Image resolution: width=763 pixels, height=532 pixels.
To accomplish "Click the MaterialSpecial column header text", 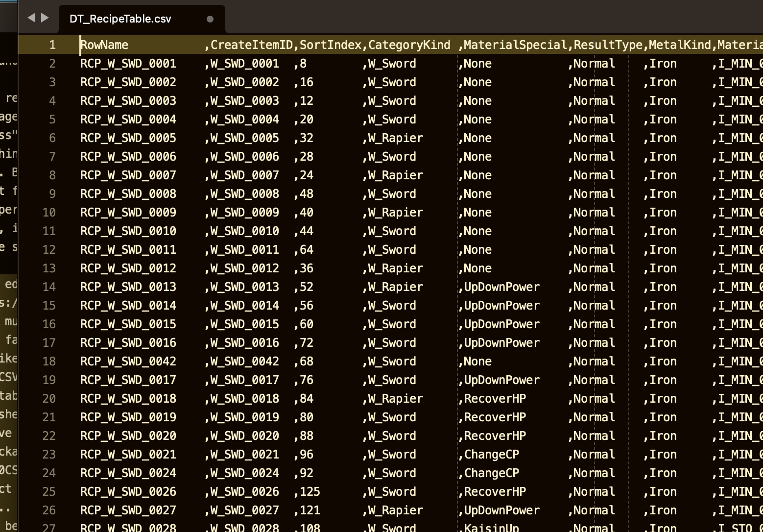I will pyautogui.click(x=515, y=45).
